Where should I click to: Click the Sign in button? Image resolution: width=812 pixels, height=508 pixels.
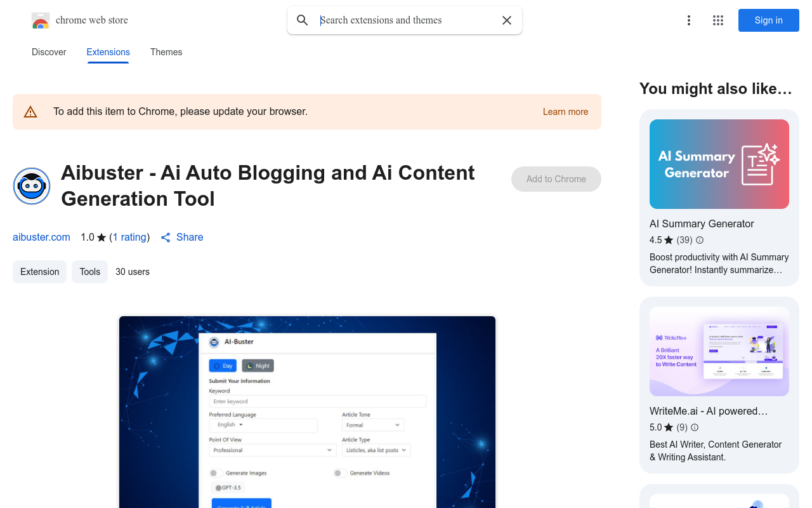click(x=769, y=20)
